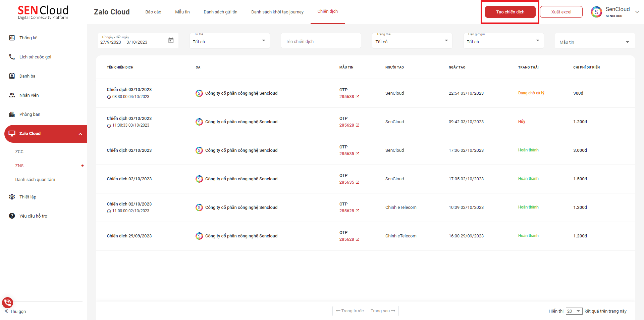
Task: Open Thiết lập gear icon
Action: [12, 197]
